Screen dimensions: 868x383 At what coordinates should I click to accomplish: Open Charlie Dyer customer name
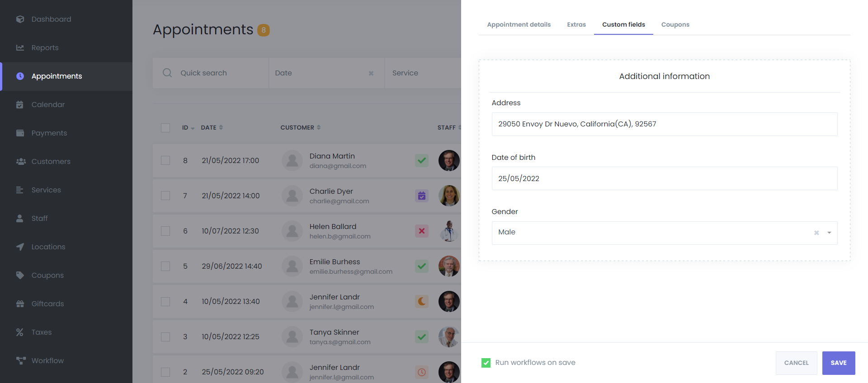[331, 191]
